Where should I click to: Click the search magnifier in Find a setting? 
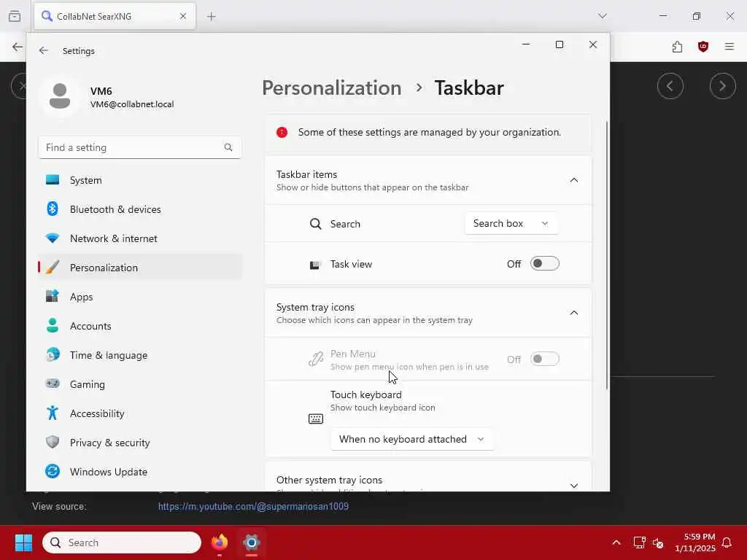[x=228, y=147]
